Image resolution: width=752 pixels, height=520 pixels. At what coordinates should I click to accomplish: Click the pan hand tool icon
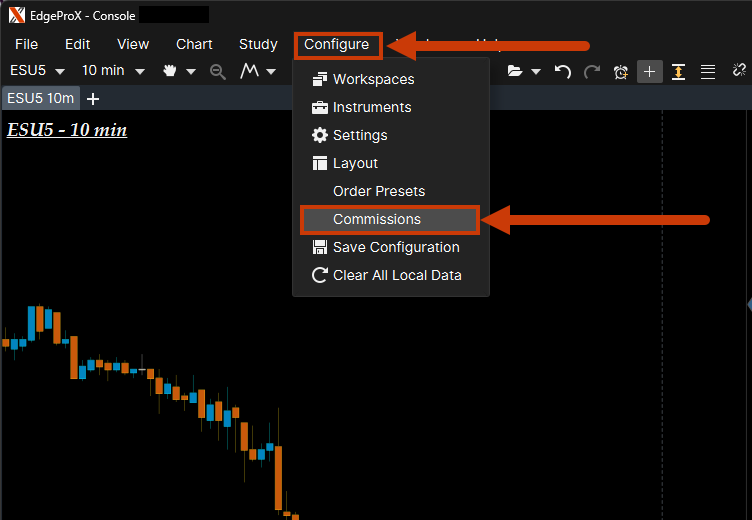tap(169, 71)
